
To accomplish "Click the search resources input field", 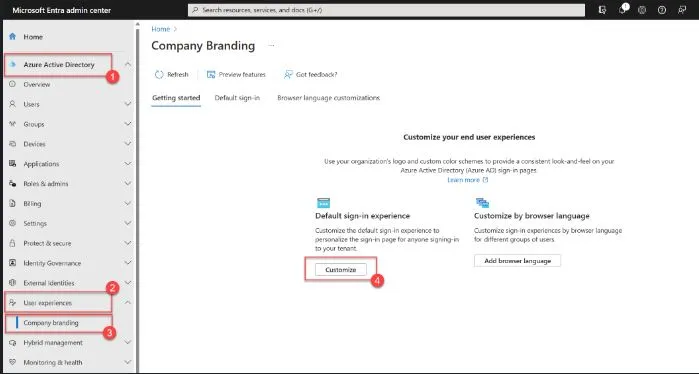I will (386, 10).
